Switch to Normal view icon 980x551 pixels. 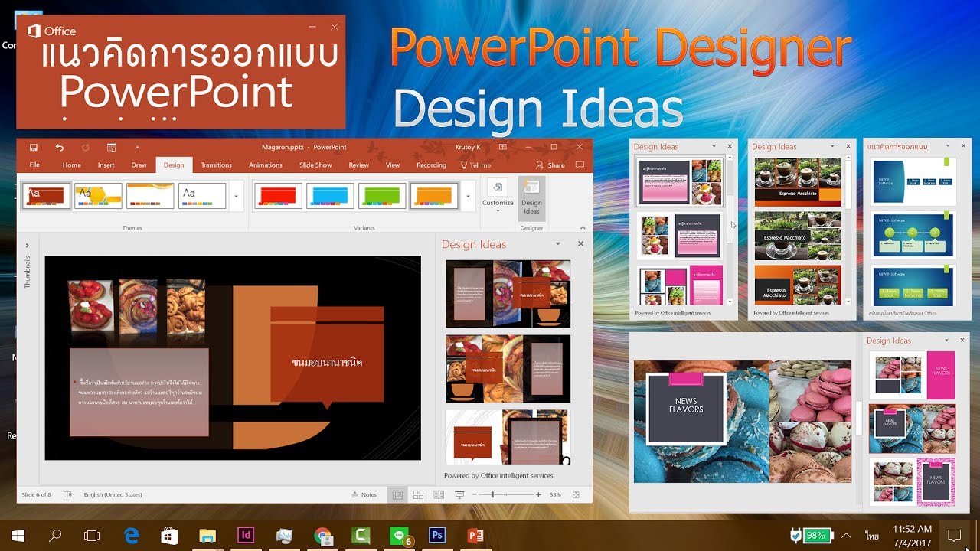397,495
